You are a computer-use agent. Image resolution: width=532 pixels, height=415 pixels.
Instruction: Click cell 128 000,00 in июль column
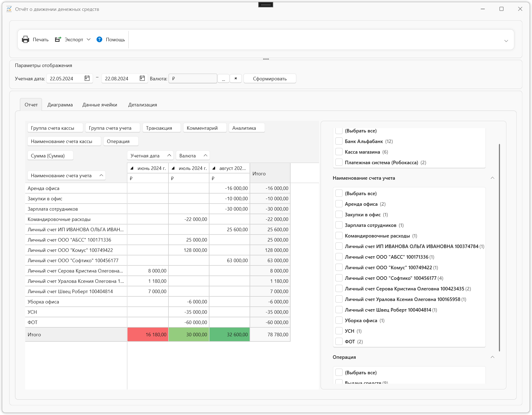[x=189, y=250]
